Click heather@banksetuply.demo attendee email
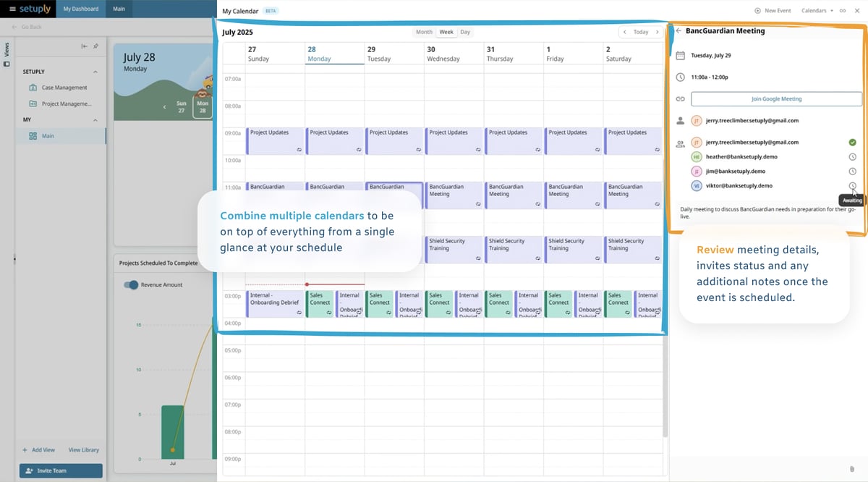868x482 pixels. coord(741,157)
